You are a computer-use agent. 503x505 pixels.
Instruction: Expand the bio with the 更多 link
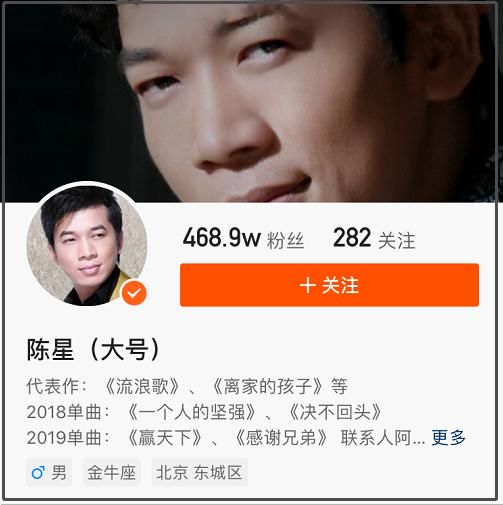448,437
